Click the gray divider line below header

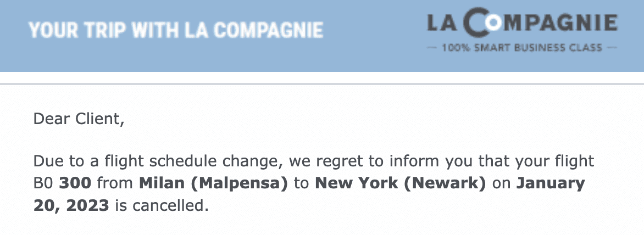(322, 84)
